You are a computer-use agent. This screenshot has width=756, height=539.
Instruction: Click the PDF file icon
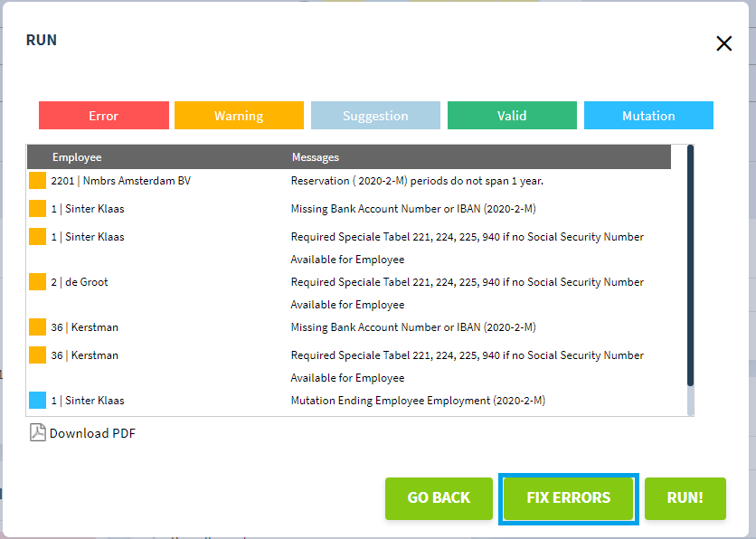(38, 432)
